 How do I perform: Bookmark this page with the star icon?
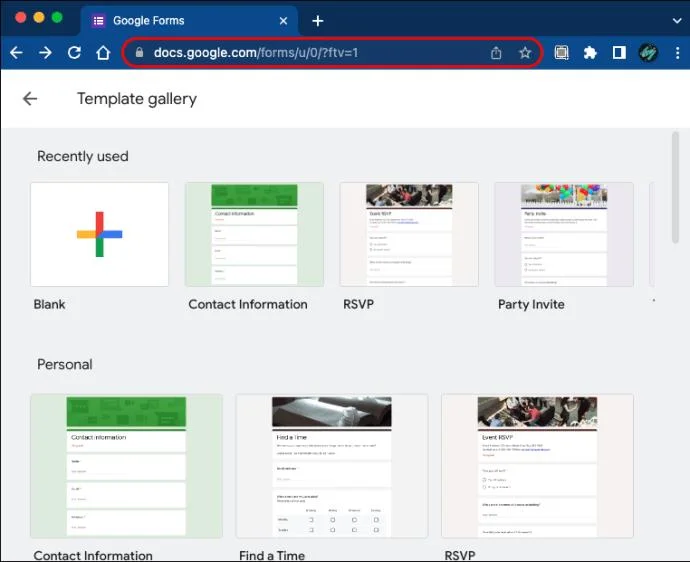click(525, 53)
